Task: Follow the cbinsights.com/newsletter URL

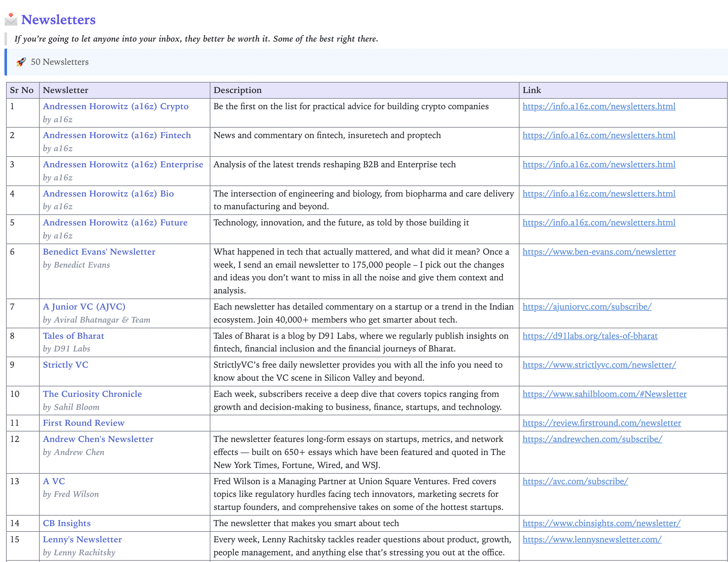Action: pyautogui.click(x=602, y=523)
